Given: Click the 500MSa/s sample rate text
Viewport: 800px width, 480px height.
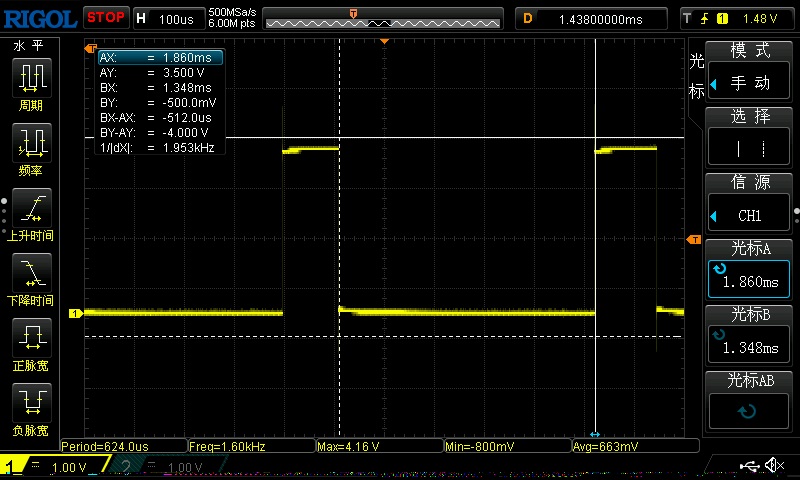Looking at the screenshot, I should click(232, 13).
